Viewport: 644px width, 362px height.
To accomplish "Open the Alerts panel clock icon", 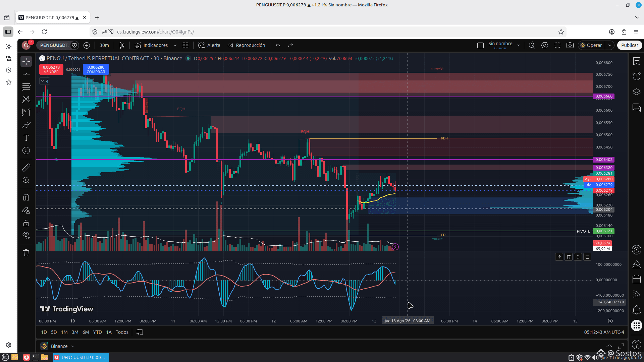I will (x=636, y=76).
